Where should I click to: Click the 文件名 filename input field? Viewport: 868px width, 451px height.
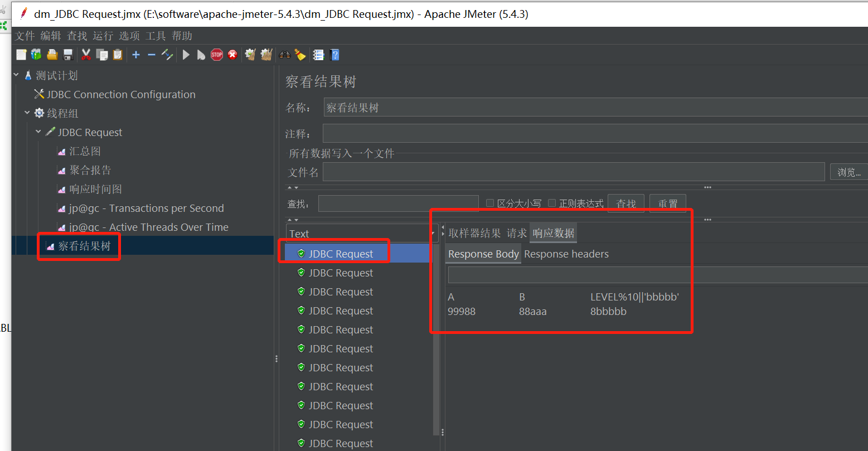pyautogui.click(x=574, y=172)
